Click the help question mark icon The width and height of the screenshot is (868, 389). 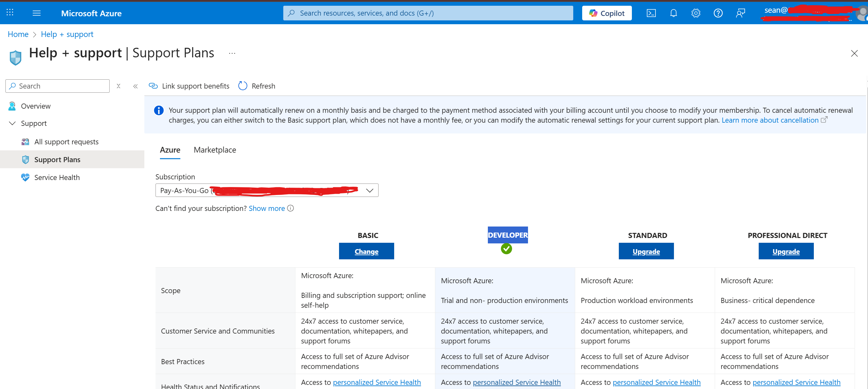pos(718,13)
